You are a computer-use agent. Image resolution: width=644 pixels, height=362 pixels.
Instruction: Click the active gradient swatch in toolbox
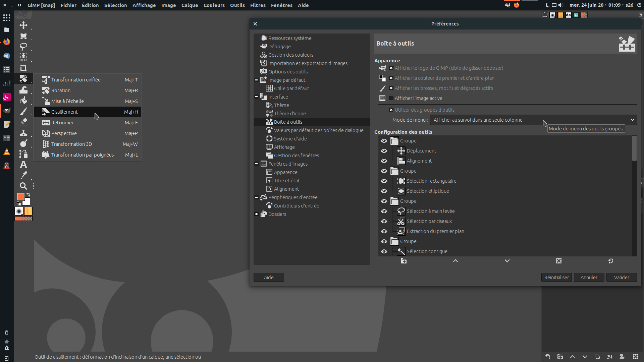pos(23,219)
